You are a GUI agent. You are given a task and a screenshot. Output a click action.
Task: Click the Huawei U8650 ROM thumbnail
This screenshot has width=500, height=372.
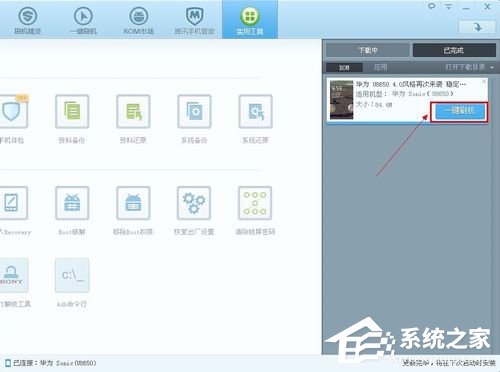pyautogui.click(x=341, y=100)
